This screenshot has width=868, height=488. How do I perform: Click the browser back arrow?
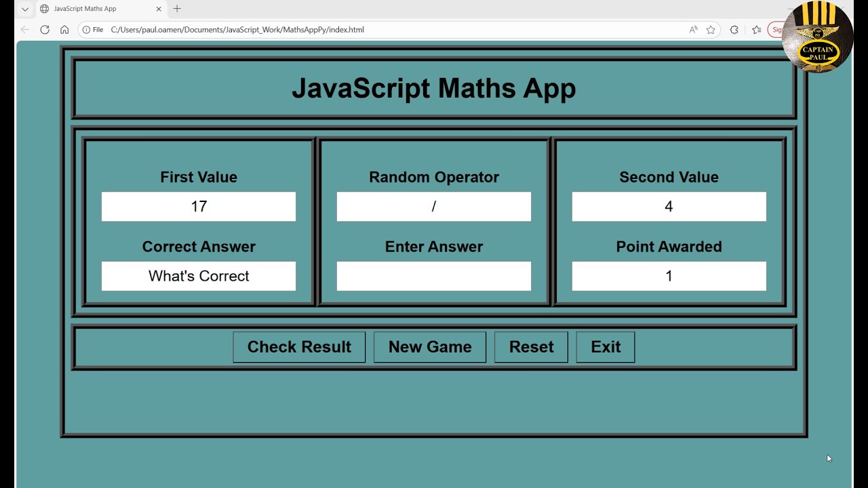[25, 30]
